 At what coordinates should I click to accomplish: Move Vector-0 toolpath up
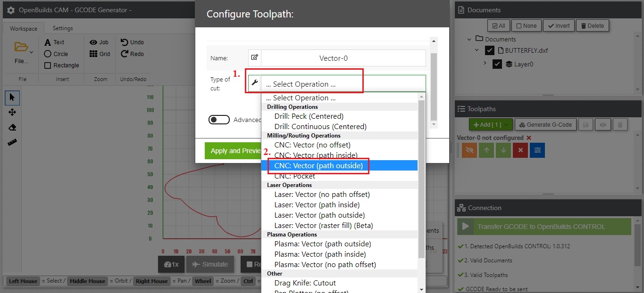click(x=486, y=150)
